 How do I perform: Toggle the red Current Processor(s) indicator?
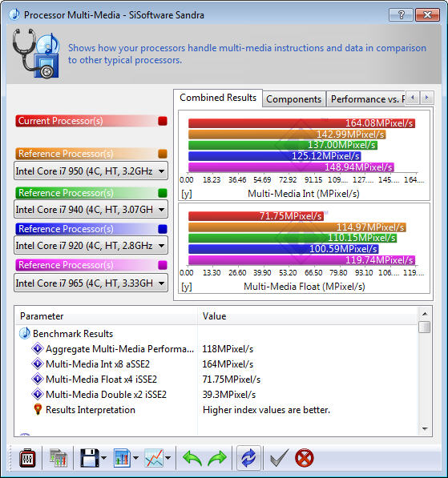163,121
